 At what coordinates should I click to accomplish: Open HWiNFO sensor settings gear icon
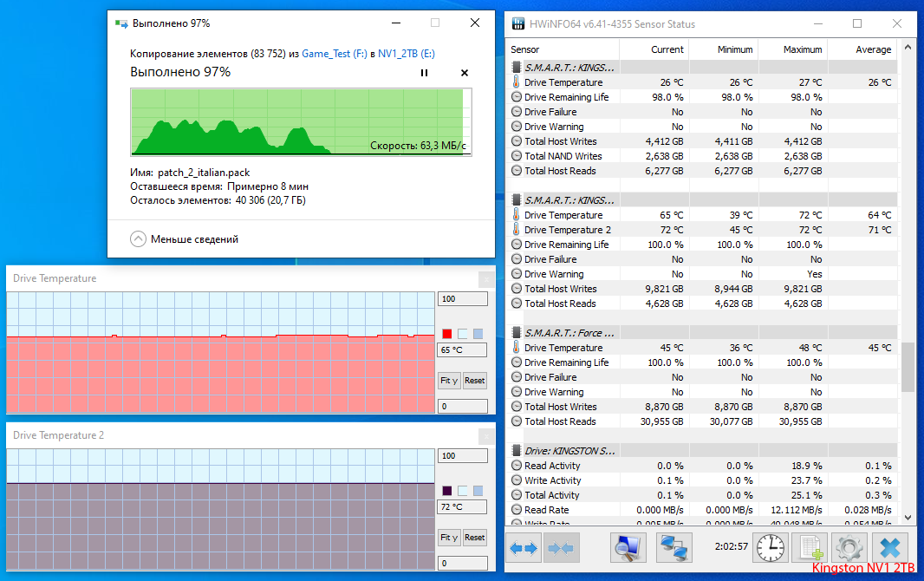[x=849, y=548]
